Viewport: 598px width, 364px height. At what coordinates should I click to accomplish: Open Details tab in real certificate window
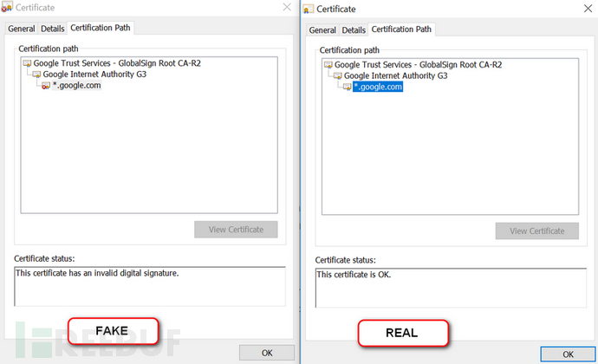click(x=354, y=30)
